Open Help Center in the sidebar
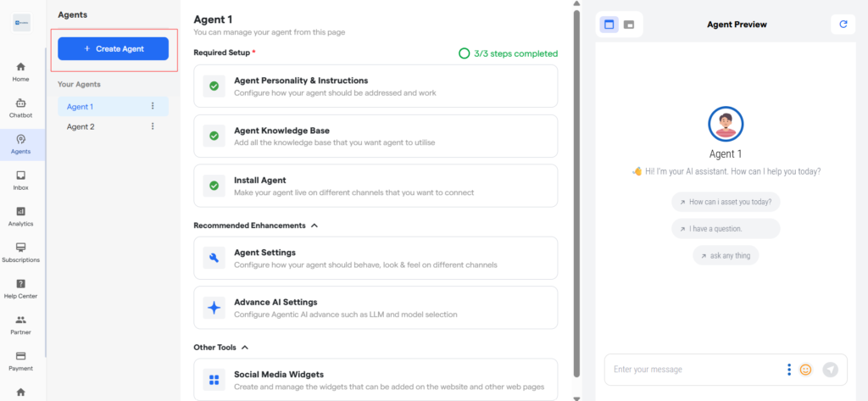 20,288
